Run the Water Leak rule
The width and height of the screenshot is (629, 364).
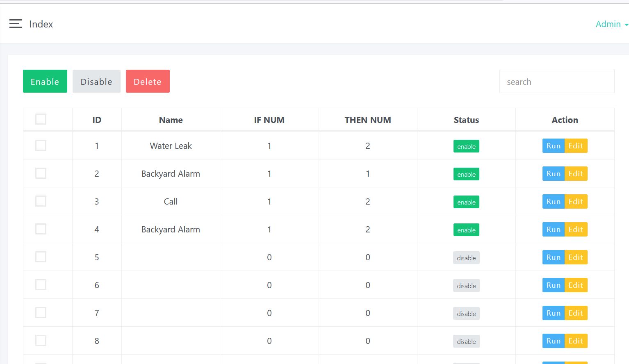tap(553, 146)
